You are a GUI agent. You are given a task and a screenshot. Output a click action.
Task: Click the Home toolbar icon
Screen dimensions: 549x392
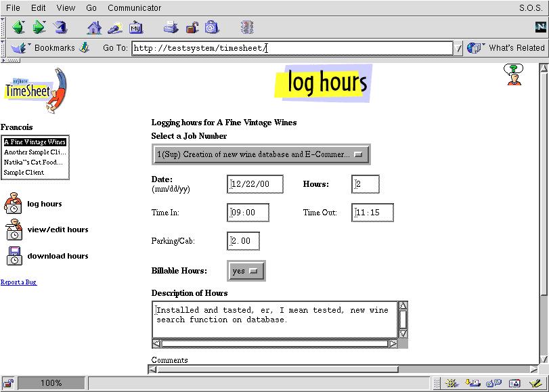click(x=94, y=28)
